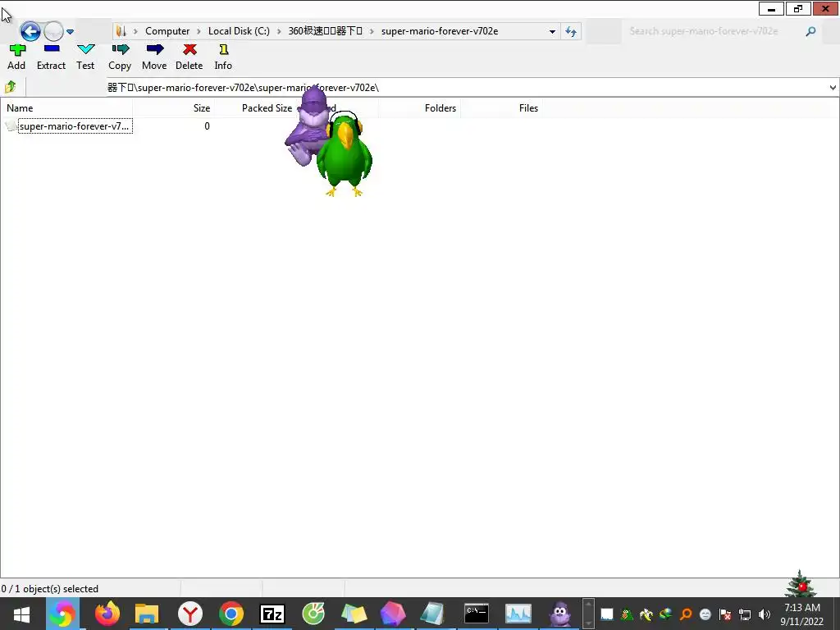Screen dimensions: 840x630
Task: Open the pink-purple gem taskbar icon
Action: [393, 614]
